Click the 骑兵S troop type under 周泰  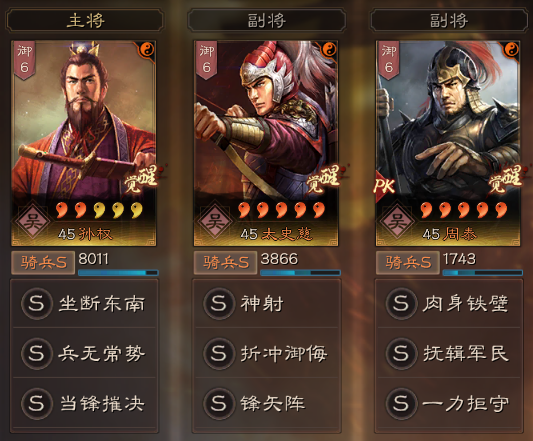coord(408,262)
